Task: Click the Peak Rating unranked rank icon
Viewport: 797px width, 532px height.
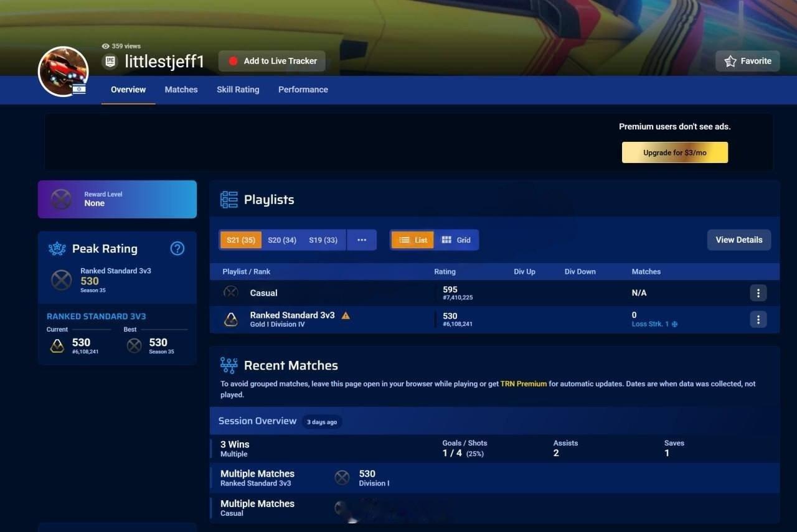Action: pos(61,280)
